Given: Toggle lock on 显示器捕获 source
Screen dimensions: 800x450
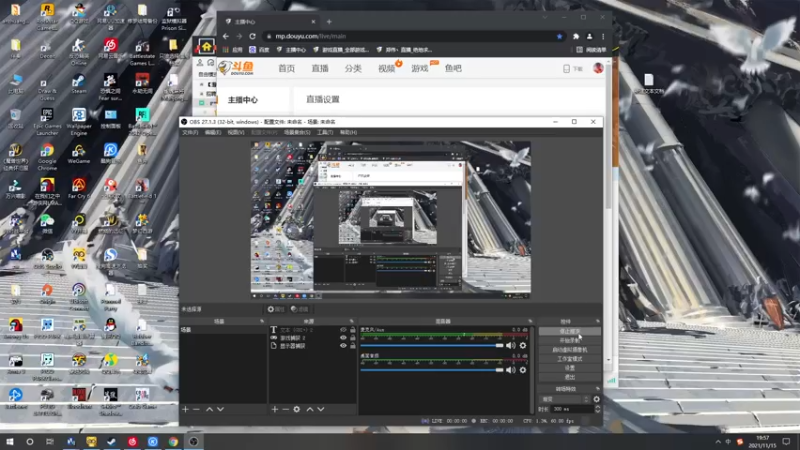Looking at the screenshot, I should tap(353, 345).
